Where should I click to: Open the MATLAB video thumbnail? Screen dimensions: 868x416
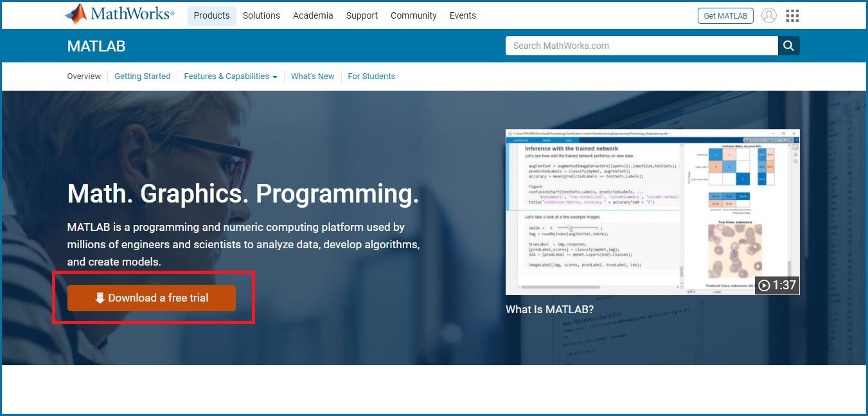[x=653, y=212]
